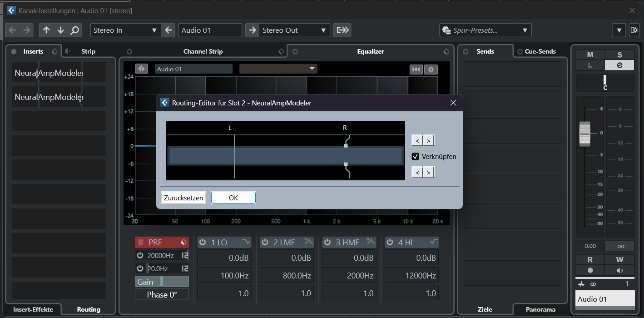Click the PRE Gain slider

[x=162, y=282]
